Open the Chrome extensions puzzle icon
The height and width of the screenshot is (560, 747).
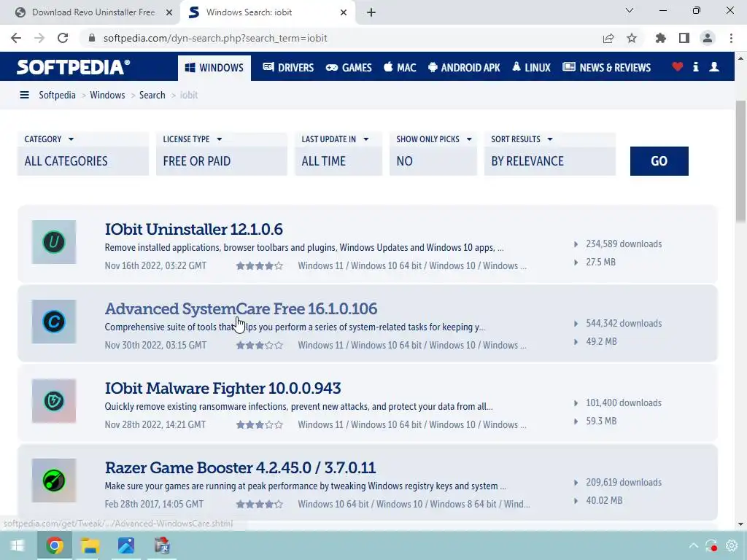coord(660,38)
